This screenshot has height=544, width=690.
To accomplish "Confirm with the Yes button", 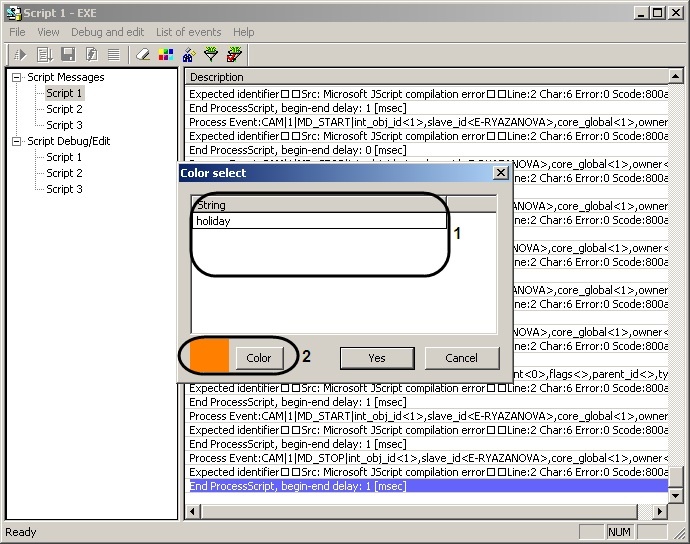I will pyautogui.click(x=377, y=357).
